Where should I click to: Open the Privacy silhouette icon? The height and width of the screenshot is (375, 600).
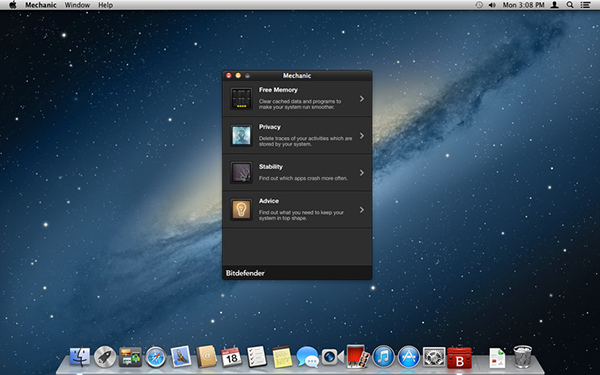[241, 135]
